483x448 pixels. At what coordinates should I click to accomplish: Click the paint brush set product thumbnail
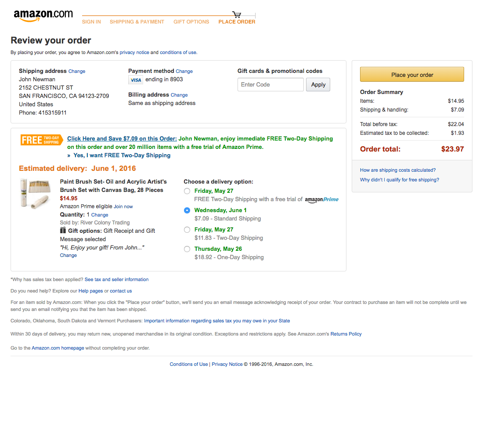[x=35, y=194]
